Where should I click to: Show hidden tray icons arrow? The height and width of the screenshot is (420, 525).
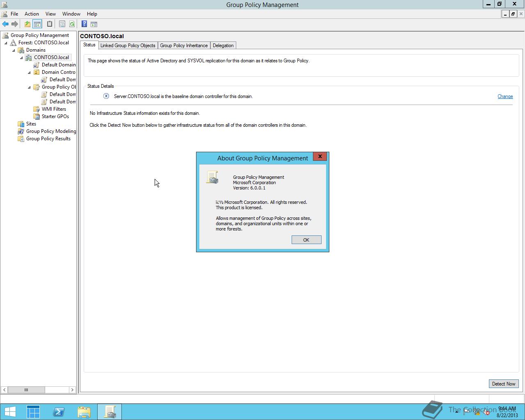457,412
